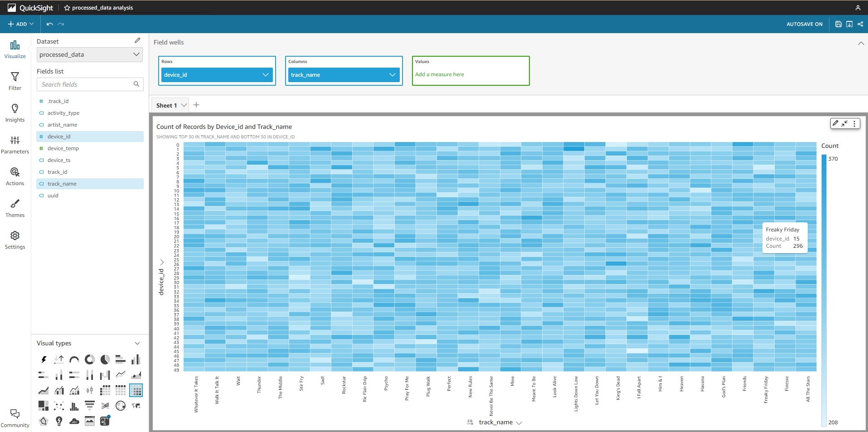Collapse the Field wells panel
Viewport: 868px width, 432px height.
click(x=861, y=43)
